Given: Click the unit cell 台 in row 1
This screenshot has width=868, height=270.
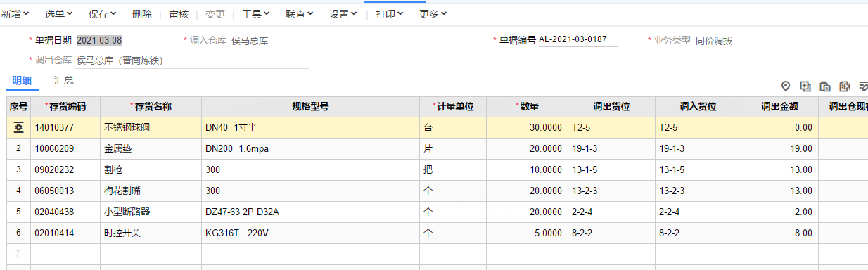Looking at the screenshot, I should [x=453, y=128].
